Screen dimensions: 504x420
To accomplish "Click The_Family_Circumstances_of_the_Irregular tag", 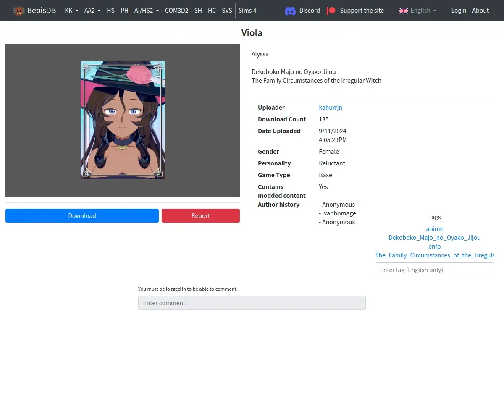I will tap(435, 255).
